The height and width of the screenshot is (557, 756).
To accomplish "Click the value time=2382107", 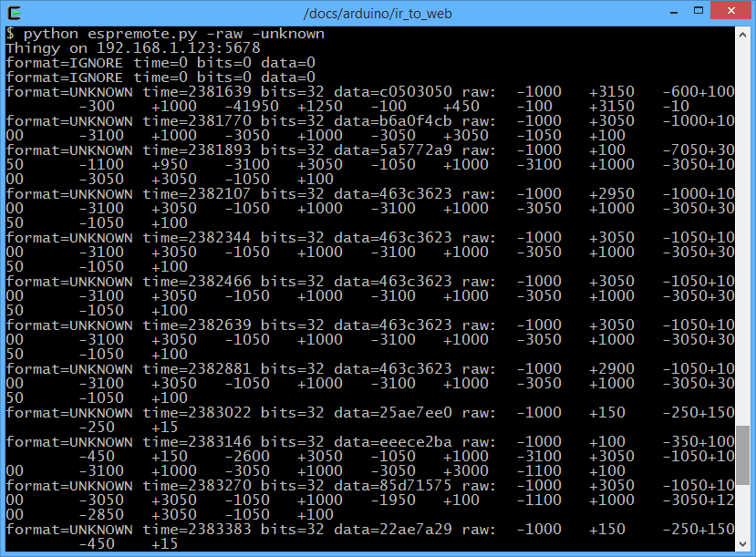I will [197, 193].
